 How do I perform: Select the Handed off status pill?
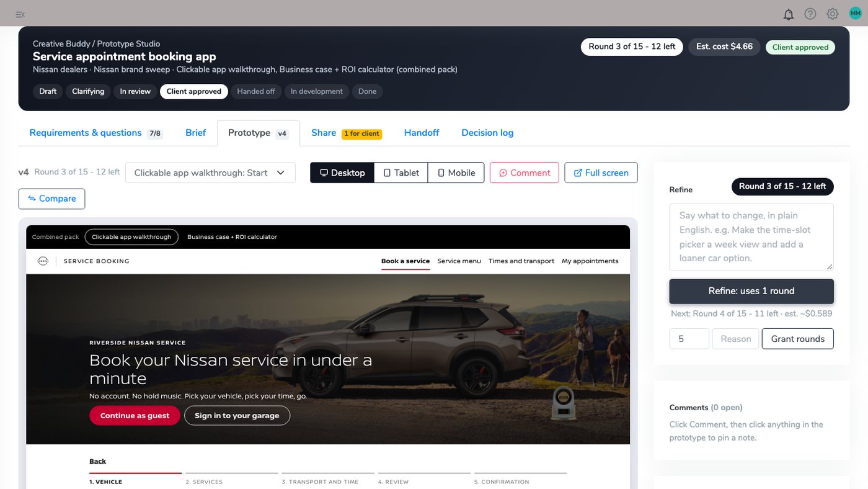(x=256, y=91)
